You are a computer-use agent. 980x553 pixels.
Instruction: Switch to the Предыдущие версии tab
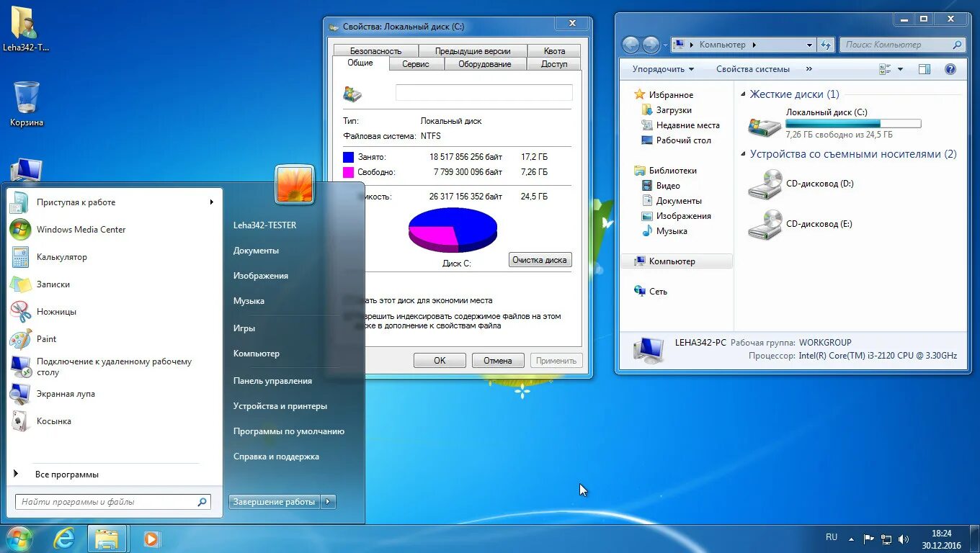473,51
